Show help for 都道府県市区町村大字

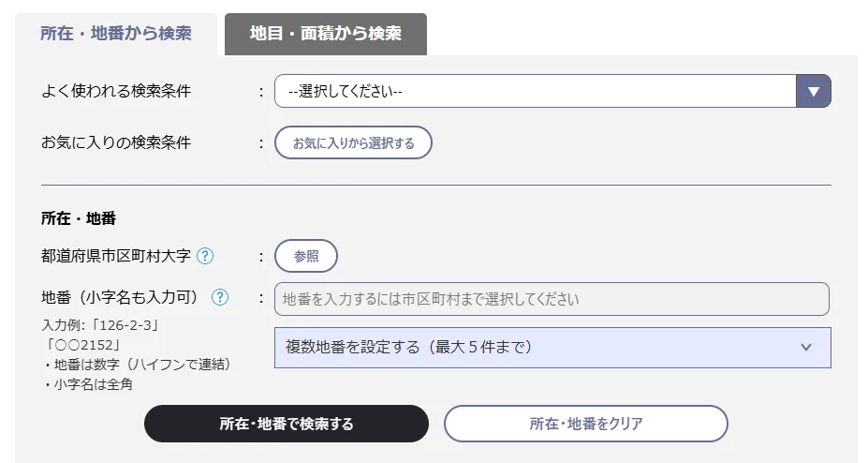click(x=205, y=256)
